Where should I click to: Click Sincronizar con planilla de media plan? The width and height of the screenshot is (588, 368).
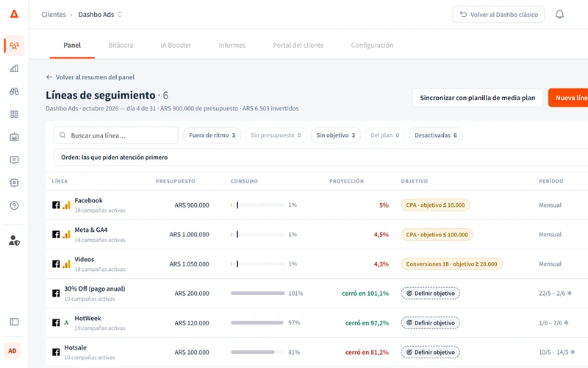(477, 98)
